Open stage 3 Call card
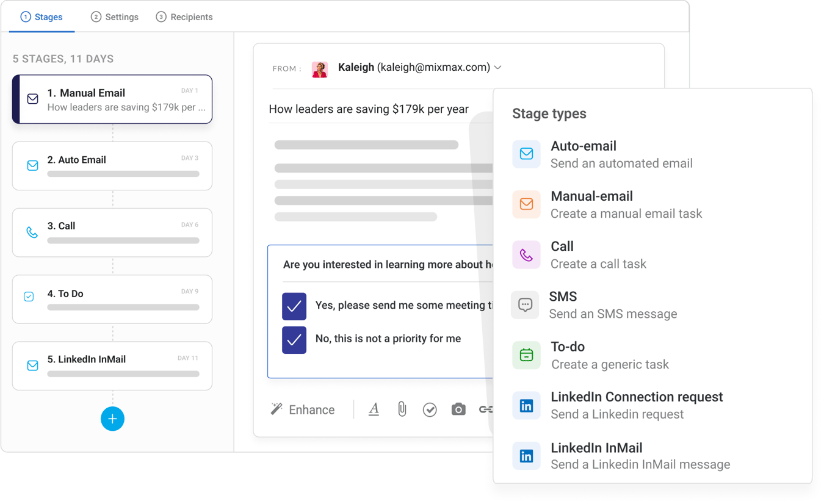Screen dimensions: 824x504 [112, 232]
